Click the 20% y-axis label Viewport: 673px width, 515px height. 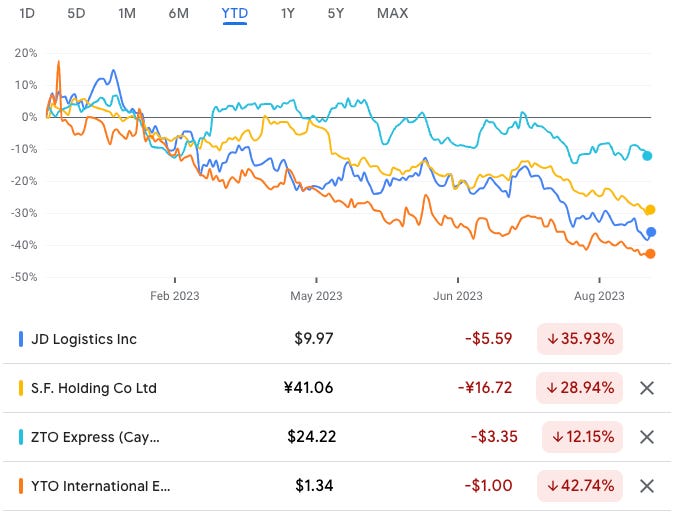[x=26, y=53]
